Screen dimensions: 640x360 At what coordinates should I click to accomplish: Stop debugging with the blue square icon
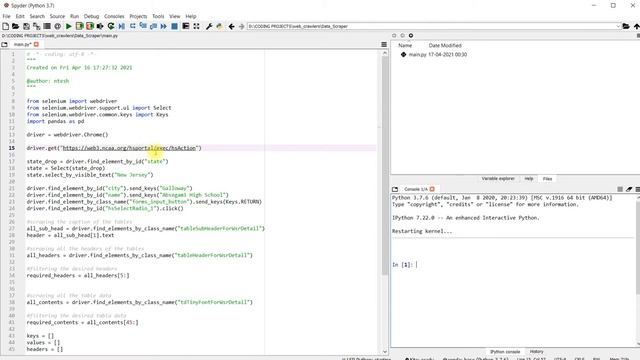tap(174, 26)
